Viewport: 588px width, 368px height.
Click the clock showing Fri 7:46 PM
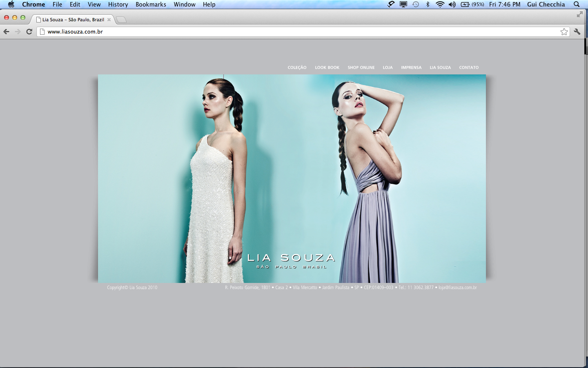pyautogui.click(x=505, y=4)
